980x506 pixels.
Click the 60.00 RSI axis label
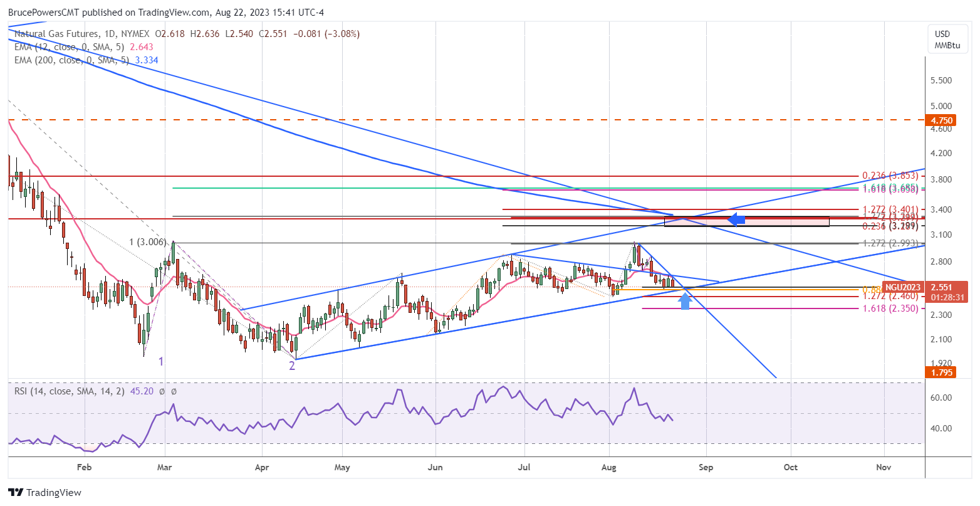coord(941,398)
